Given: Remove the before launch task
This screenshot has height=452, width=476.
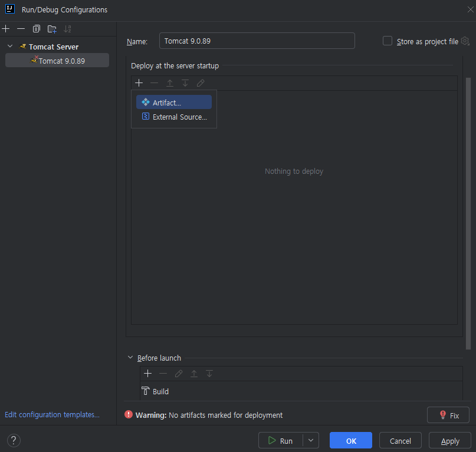Looking at the screenshot, I should coord(163,374).
